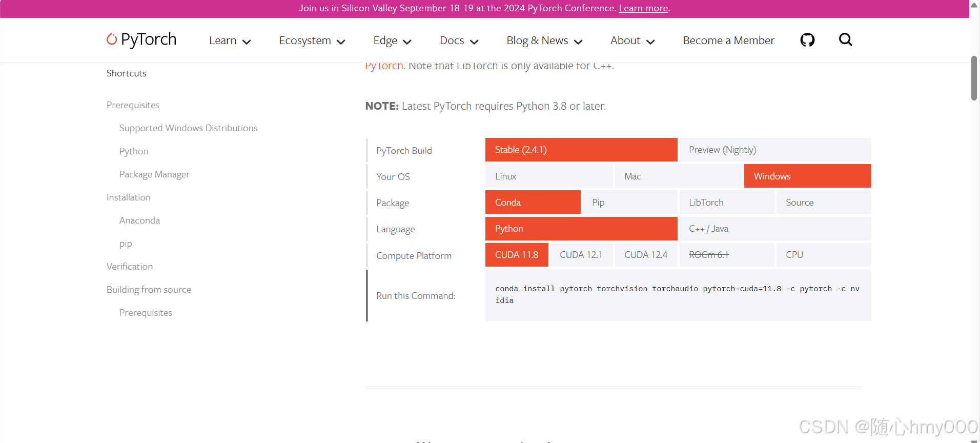Choose CUDA 11.8 compute platform

tap(517, 255)
